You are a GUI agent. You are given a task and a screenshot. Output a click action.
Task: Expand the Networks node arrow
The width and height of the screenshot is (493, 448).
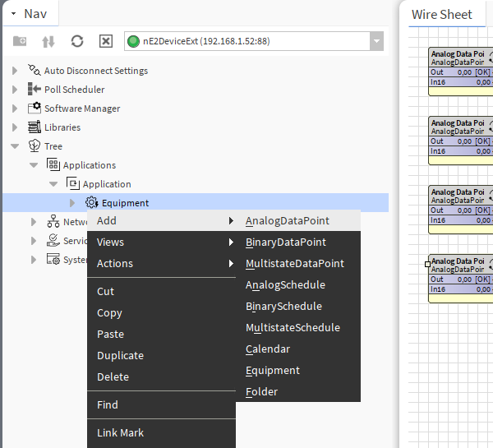tap(34, 222)
